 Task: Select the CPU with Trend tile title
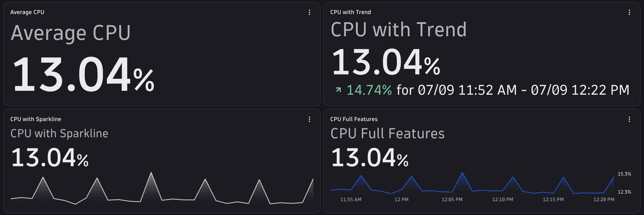pos(350,12)
